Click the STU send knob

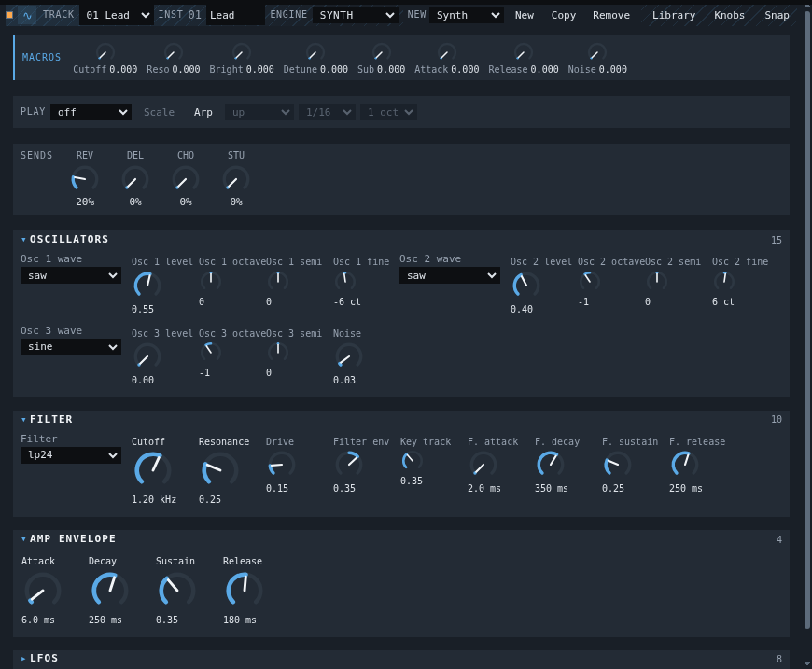235,180
